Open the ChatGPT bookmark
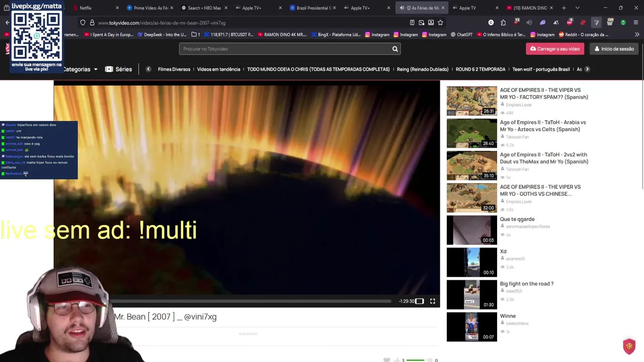This screenshot has width=644, height=362. click(461, 35)
